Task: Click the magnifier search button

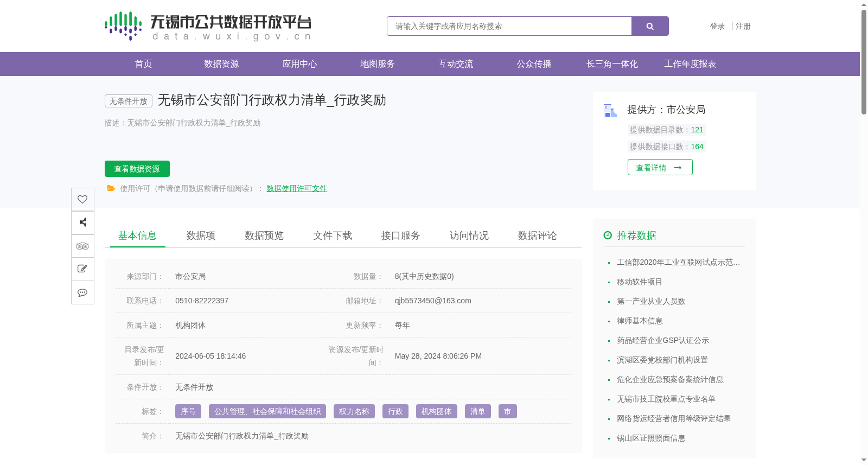Action: pyautogui.click(x=650, y=26)
